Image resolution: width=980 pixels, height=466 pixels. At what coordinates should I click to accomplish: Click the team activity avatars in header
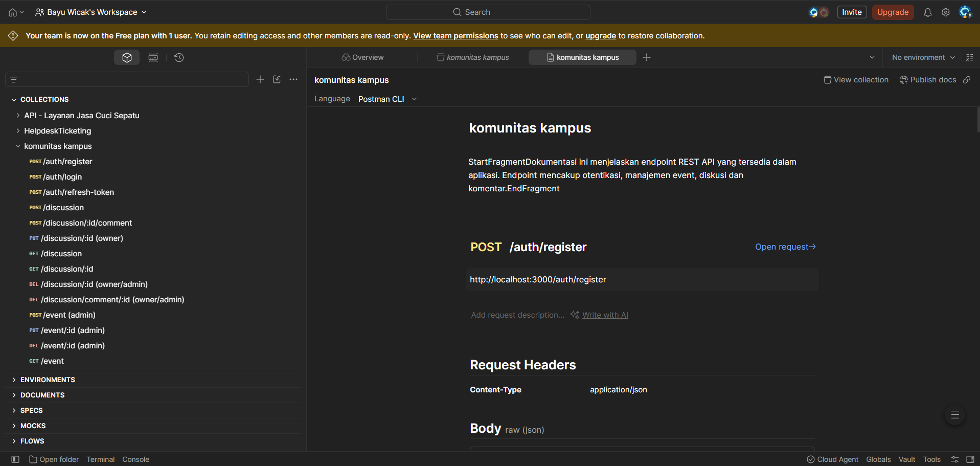coord(819,12)
